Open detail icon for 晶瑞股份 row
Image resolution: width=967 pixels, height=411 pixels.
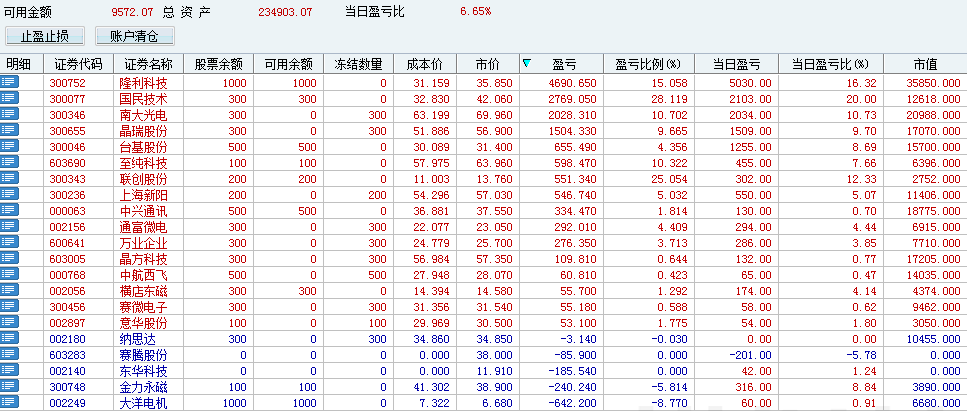[x=10, y=130]
